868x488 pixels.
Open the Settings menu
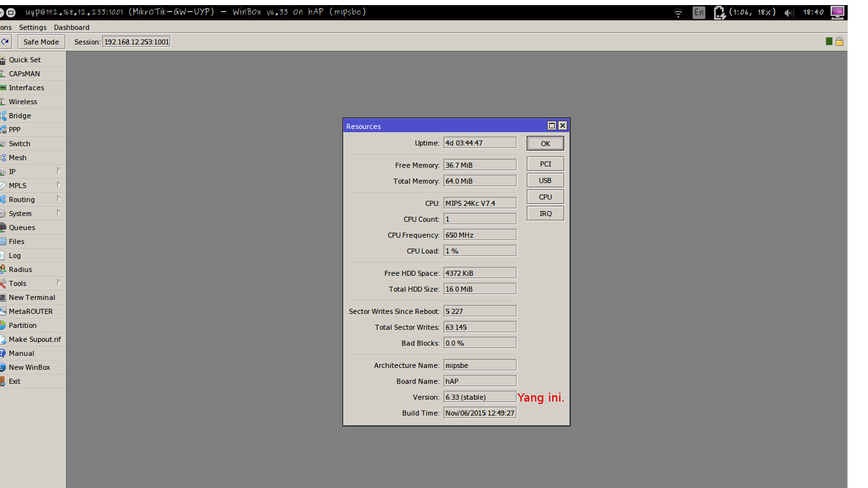click(x=32, y=27)
